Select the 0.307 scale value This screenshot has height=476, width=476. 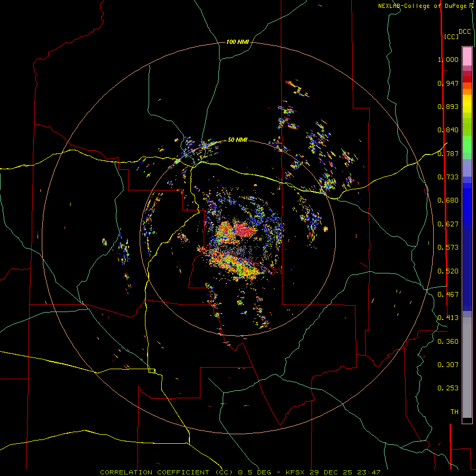(x=448, y=364)
